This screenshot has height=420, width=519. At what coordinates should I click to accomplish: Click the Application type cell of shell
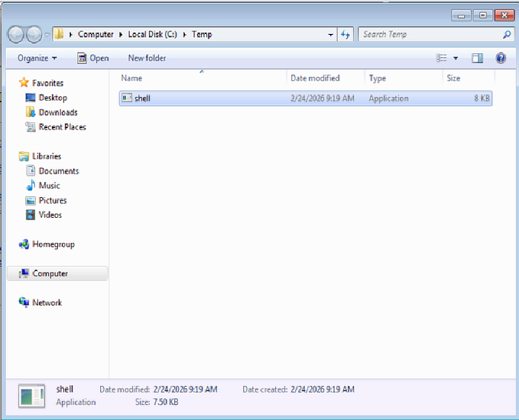[x=389, y=99]
